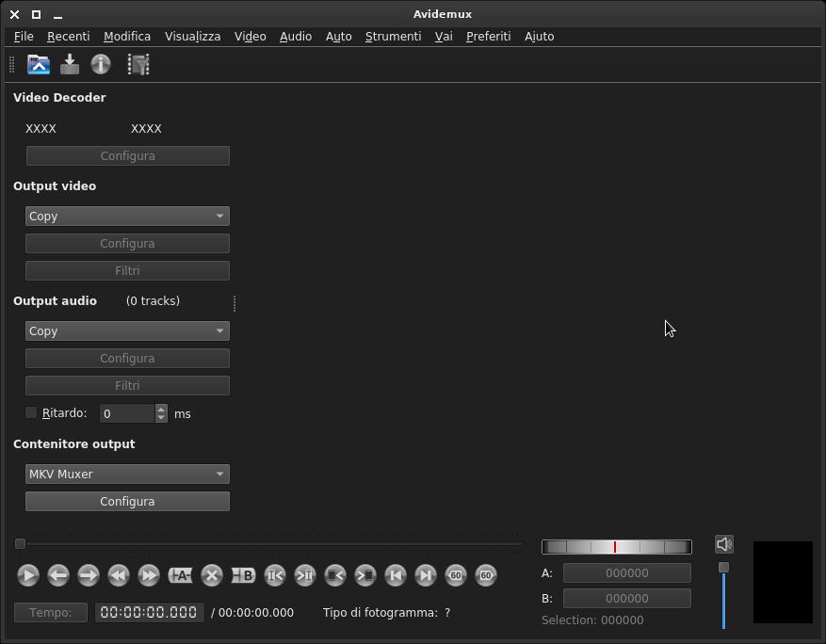This screenshot has height=644, width=826.
Task: Click the "(0 tracks)" label
Action: pyautogui.click(x=153, y=300)
